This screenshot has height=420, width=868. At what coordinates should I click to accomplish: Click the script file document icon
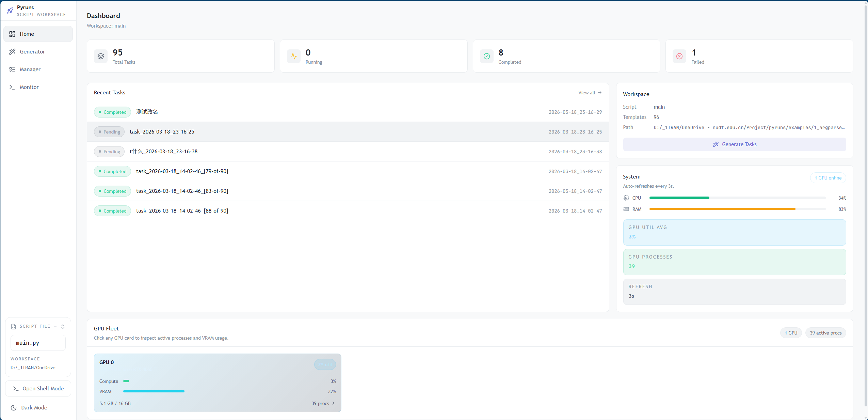(x=14, y=326)
